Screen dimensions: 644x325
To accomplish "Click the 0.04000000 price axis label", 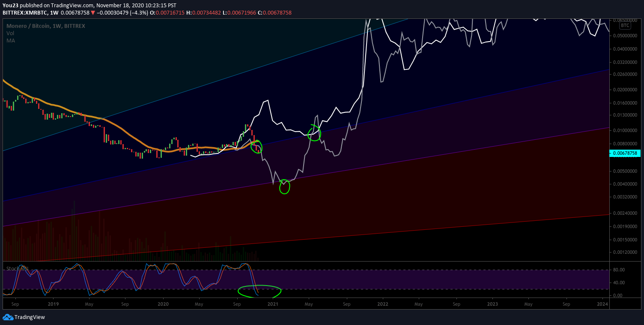I will point(625,49).
